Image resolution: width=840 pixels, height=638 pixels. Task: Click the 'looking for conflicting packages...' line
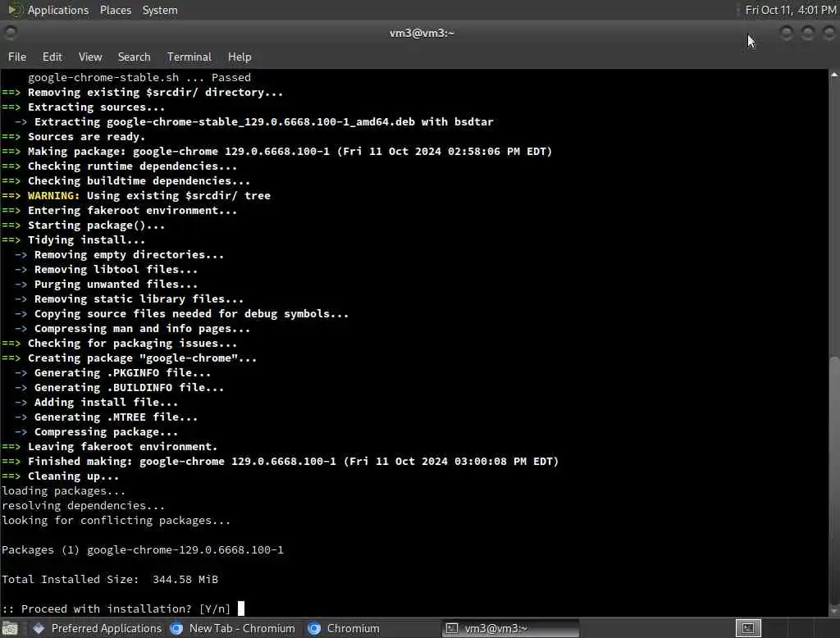(116, 521)
